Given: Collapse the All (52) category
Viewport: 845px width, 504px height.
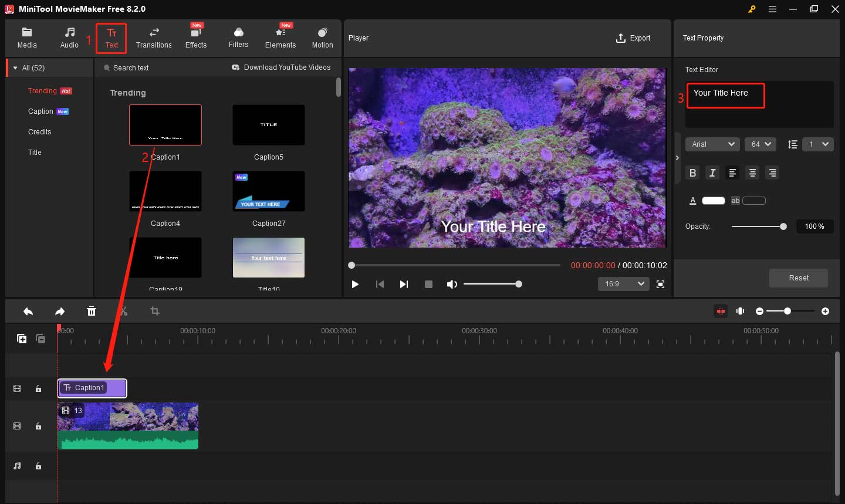Looking at the screenshot, I should [15, 68].
